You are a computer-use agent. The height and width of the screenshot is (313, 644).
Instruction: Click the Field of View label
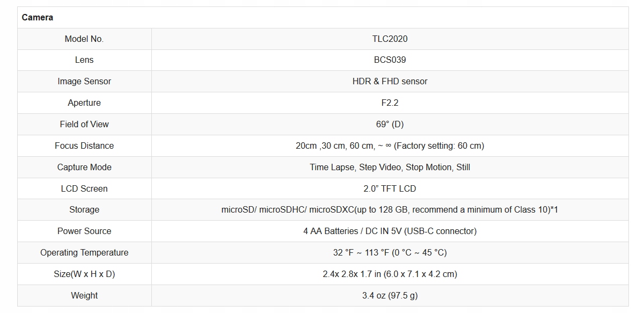tap(84, 125)
